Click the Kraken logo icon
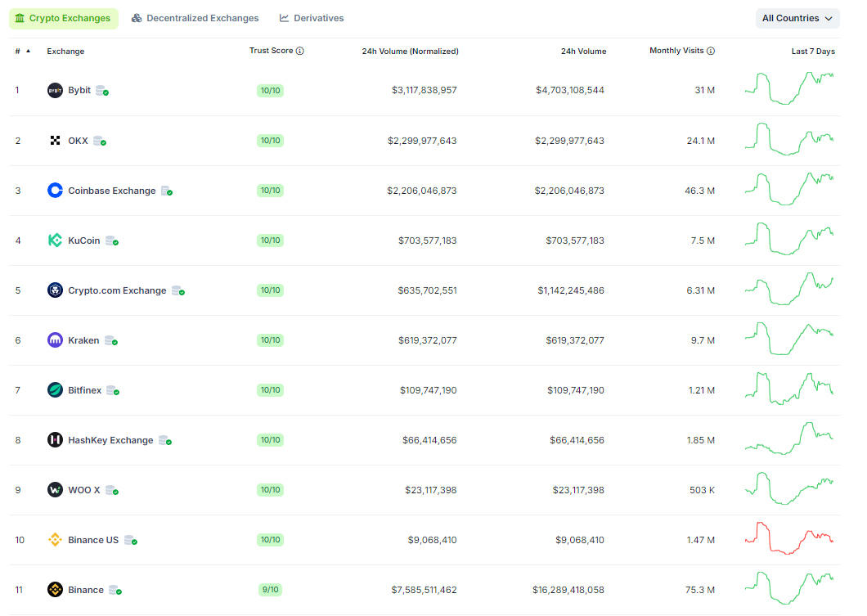The image size is (867, 616). point(55,340)
